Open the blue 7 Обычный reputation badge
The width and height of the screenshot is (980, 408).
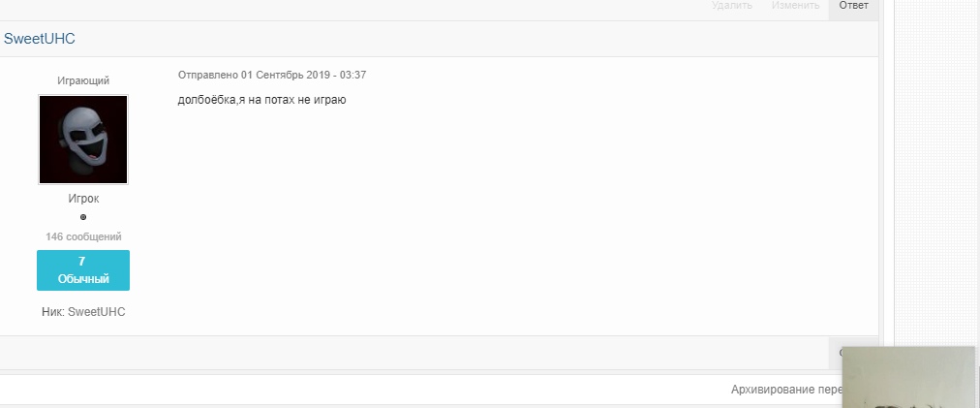[83, 270]
